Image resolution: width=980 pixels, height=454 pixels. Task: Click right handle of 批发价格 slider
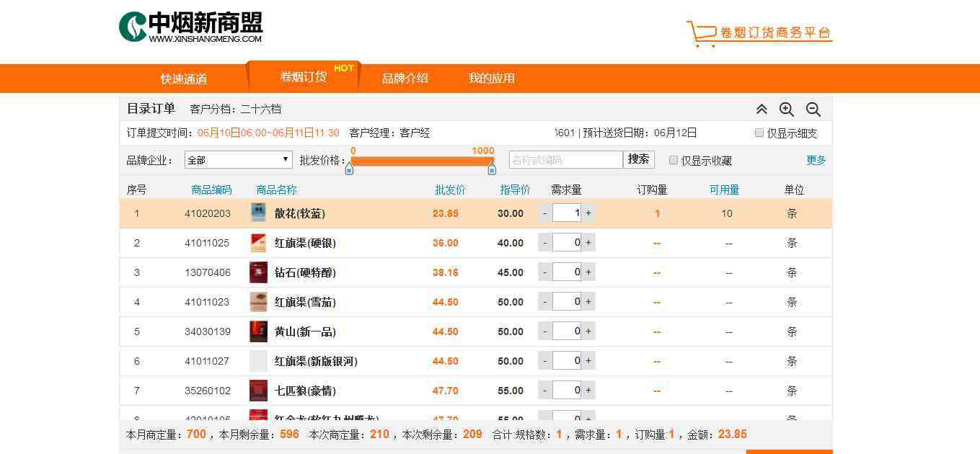[x=492, y=169]
